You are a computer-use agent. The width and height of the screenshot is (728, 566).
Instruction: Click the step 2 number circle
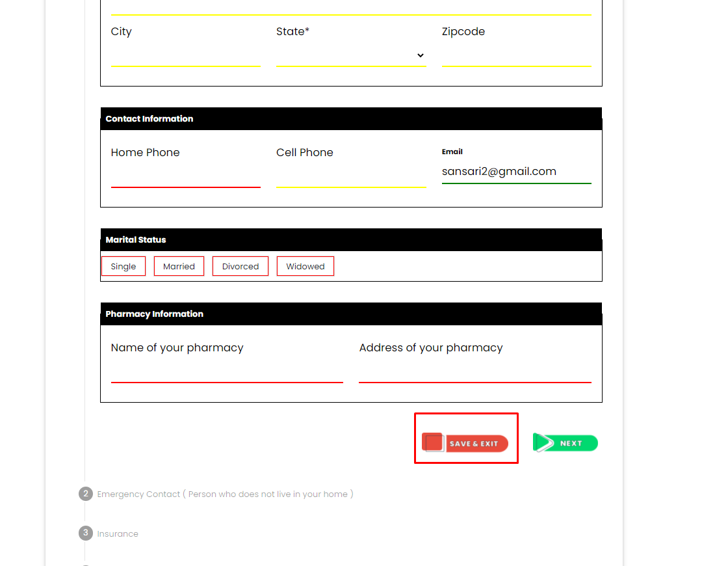85,494
